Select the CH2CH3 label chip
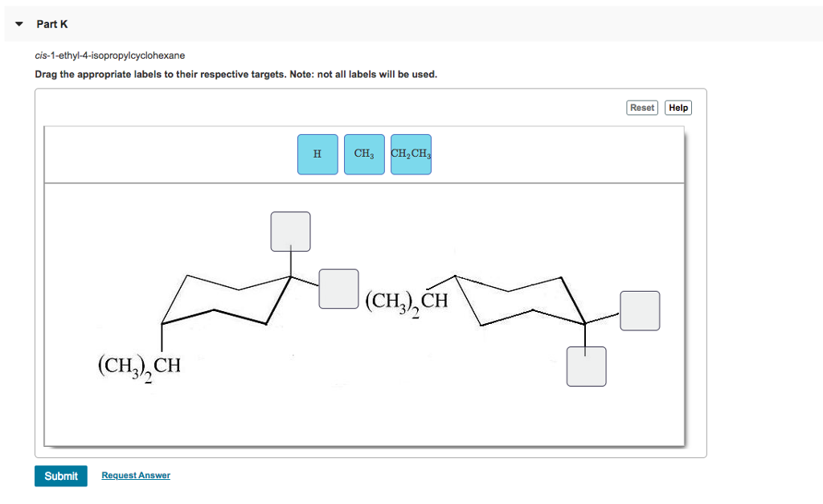The height and width of the screenshot is (504, 823). [410, 154]
